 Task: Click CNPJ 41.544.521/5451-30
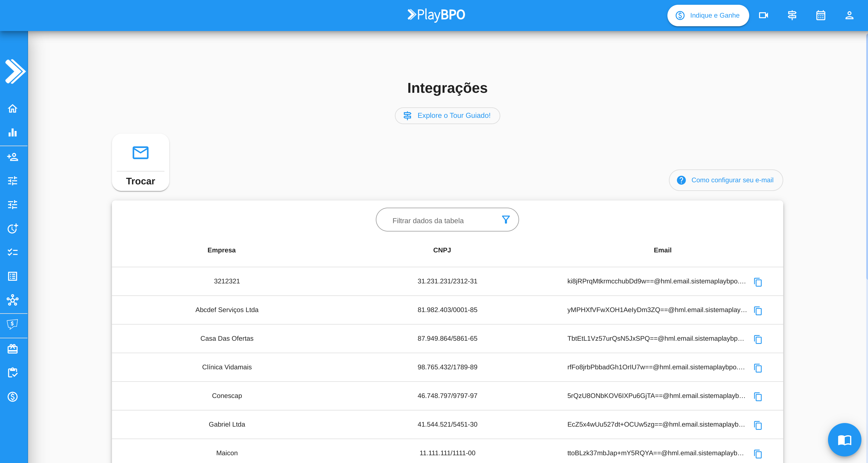(x=447, y=424)
